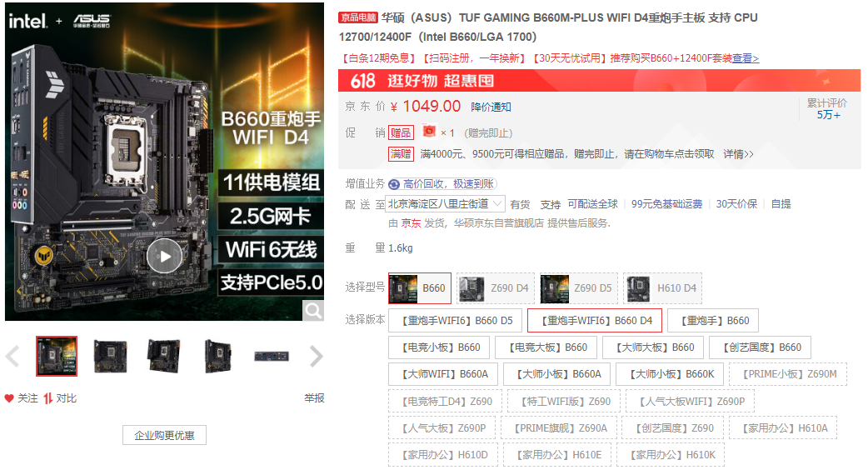Choose version 【电竞小板】B660
Image resolution: width=868 pixels, height=470 pixels.
(x=439, y=347)
